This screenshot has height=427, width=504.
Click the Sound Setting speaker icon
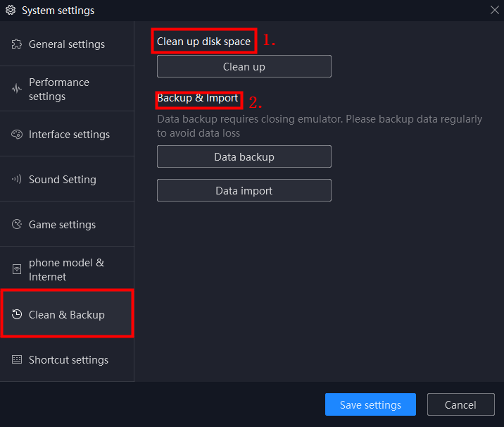click(17, 179)
